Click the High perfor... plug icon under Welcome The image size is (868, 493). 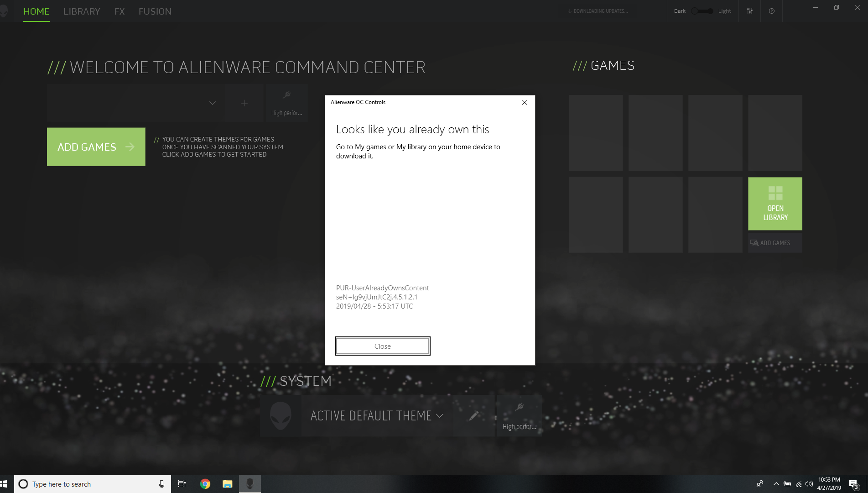click(x=286, y=103)
